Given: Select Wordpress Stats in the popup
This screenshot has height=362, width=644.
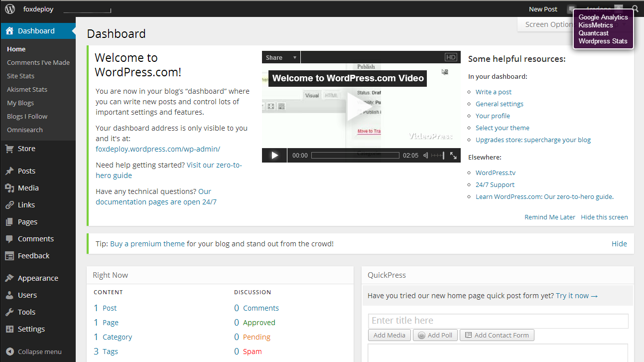Looking at the screenshot, I should coord(603,41).
